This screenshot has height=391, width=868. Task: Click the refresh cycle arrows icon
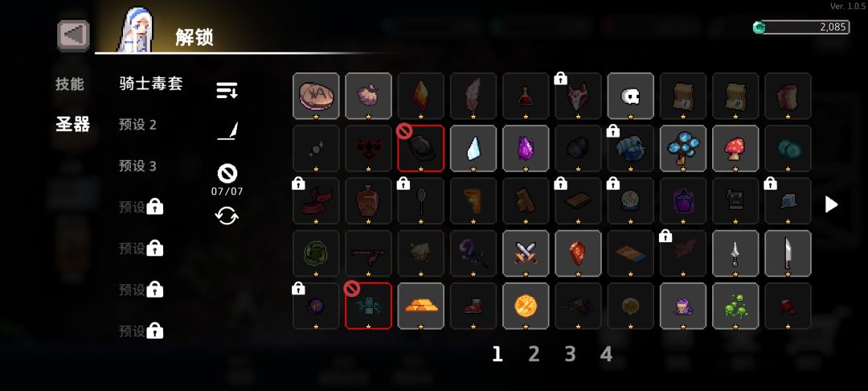click(227, 216)
